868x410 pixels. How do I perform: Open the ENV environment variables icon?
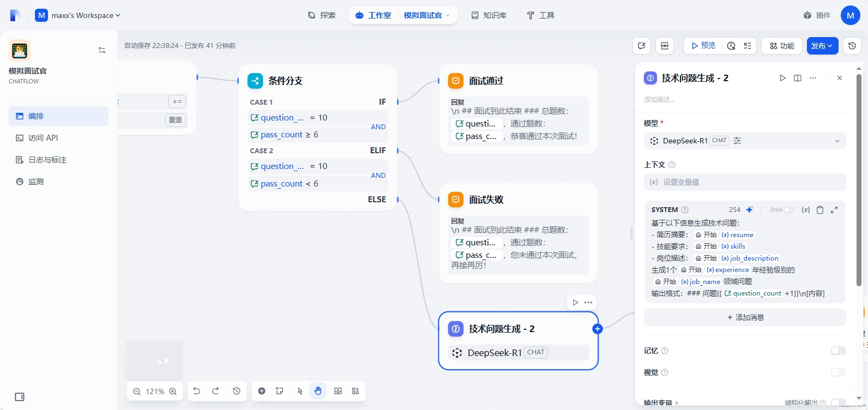coord(665,46)
